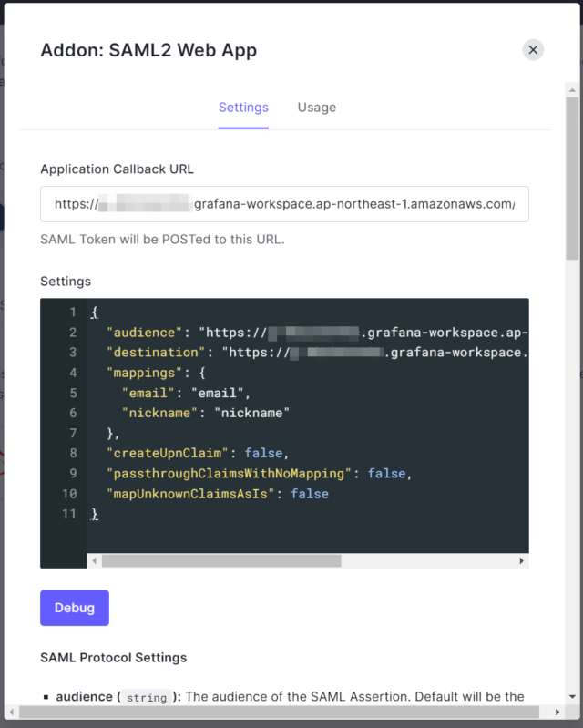Click "SAML Token will be POSTed" hint text
The image size is (583, 728).
pos(162,239)
